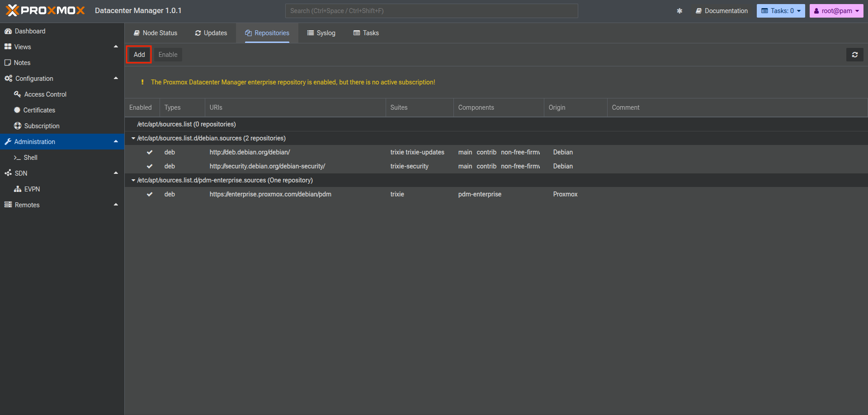
Task: Collapse the Administration sidebar section
Action: click(116, 141)
